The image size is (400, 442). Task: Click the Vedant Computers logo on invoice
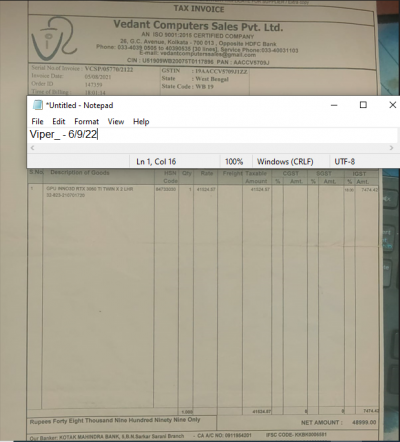coord(54,40)
